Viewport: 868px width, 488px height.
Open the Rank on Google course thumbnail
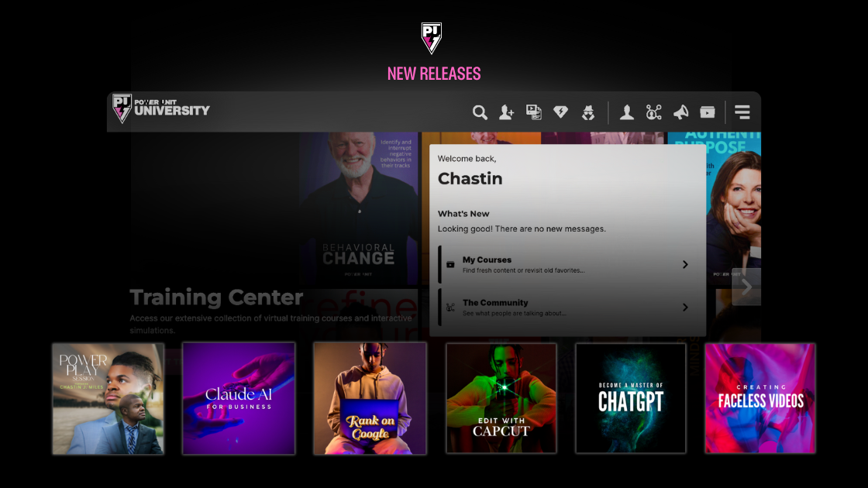pos(370,398)
